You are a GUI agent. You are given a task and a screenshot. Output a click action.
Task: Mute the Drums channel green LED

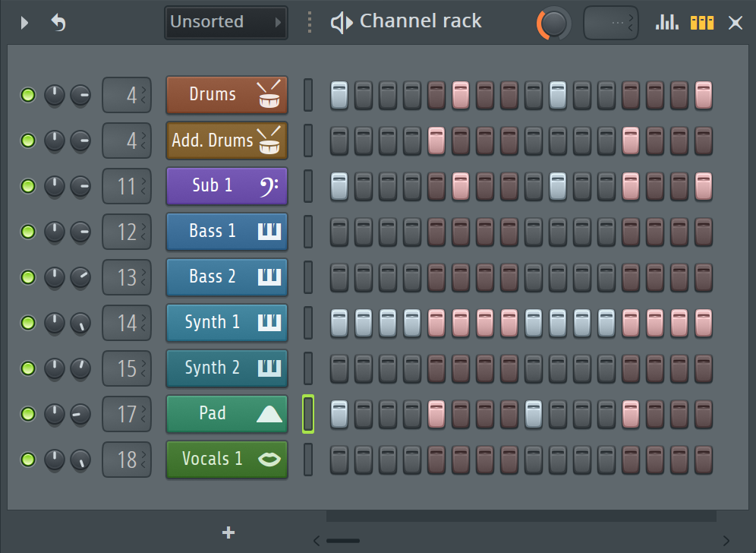coord(28,95)
